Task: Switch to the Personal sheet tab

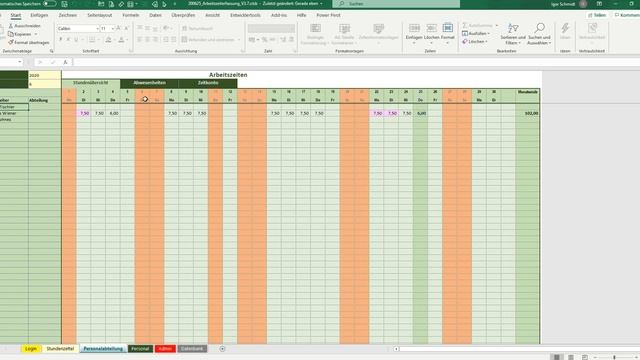Action: coord(140,349)
